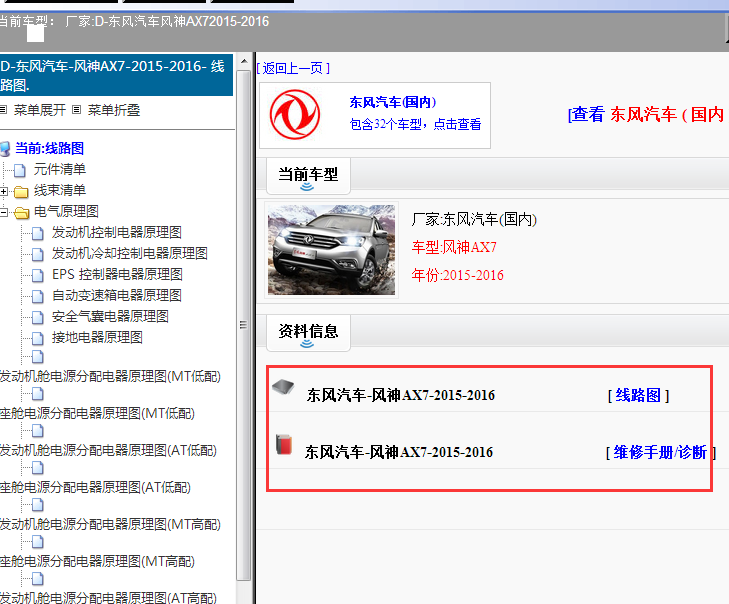Click page icon beside 安全气囊电器原理图
Image resolution: width=729 pixels, height=604 pixels.
[x=38, y=317]
